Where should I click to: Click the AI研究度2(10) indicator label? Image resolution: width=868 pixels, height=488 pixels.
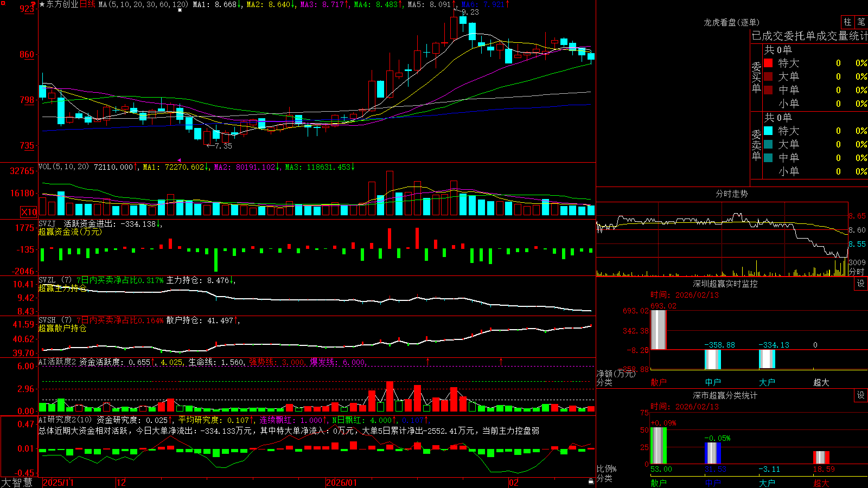(x=66, y=420)
